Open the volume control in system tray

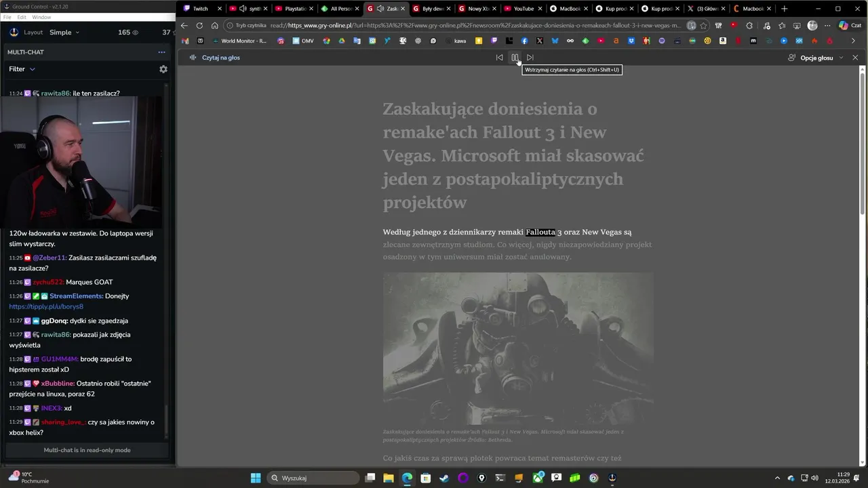click(x=814, y=478)
